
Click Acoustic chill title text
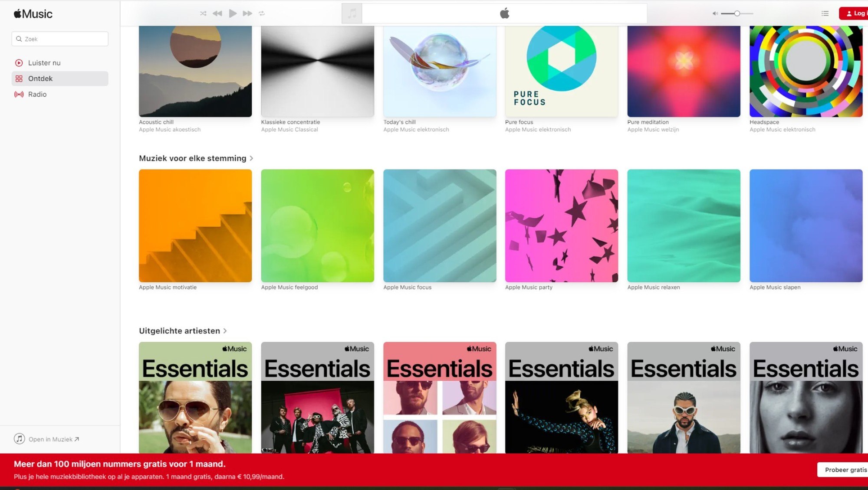[x=156, y=122]
